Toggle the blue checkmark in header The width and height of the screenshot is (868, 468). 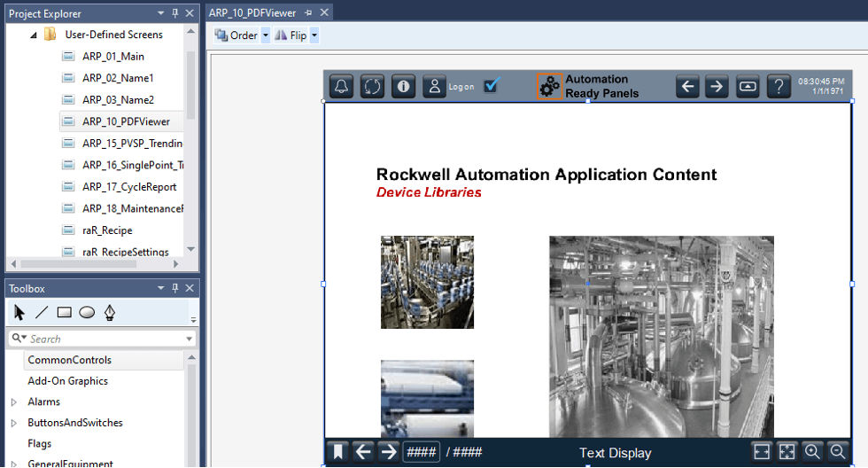492,85
